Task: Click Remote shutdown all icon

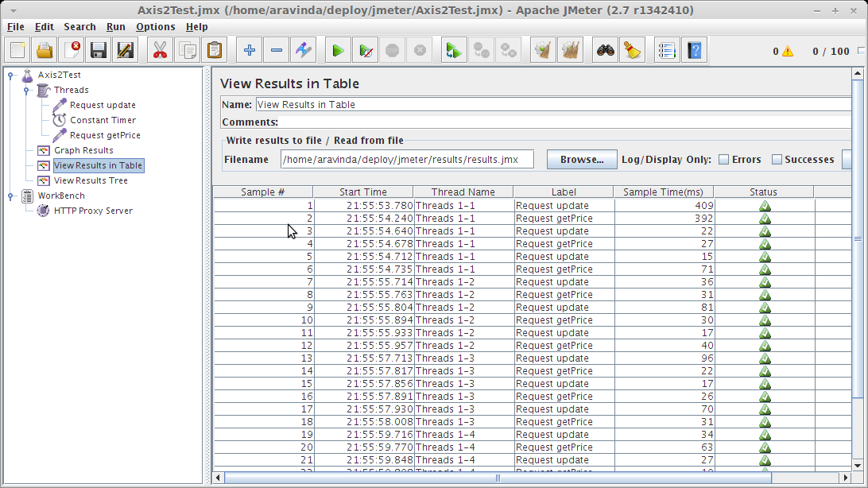Action: pyautogui.click(x=509, y=51)
